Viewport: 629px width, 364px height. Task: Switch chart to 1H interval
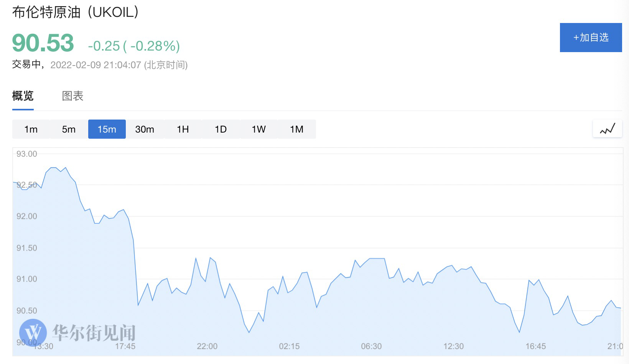pyautogui.click(x=183, y=130)
